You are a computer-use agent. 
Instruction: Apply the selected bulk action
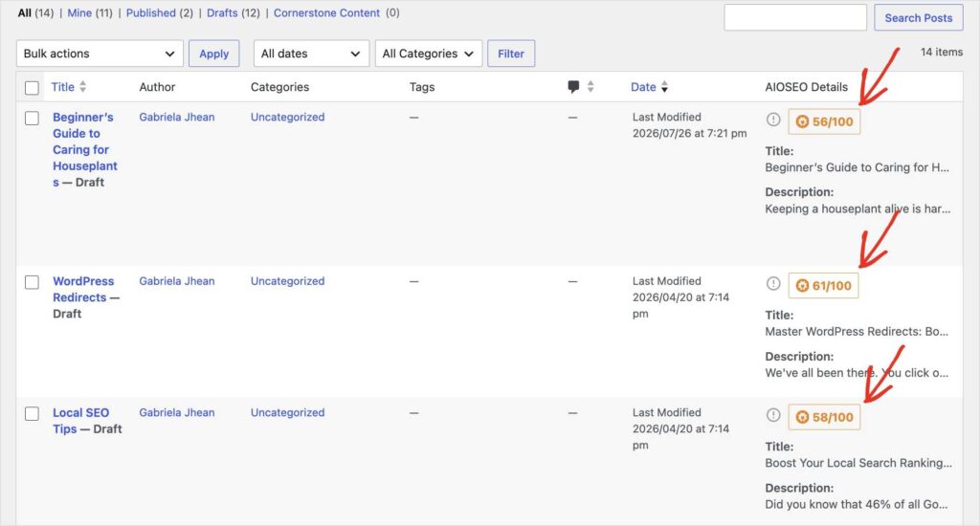click(213, 54)
